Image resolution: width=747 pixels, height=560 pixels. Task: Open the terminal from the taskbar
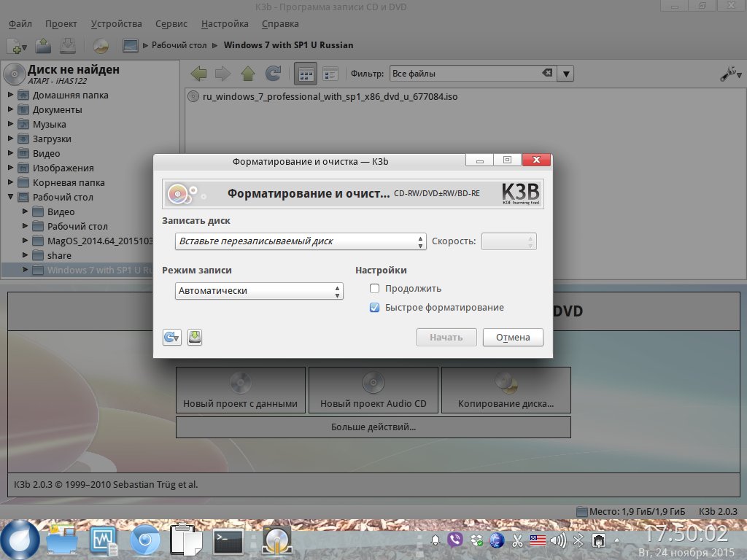click(228, 542)
